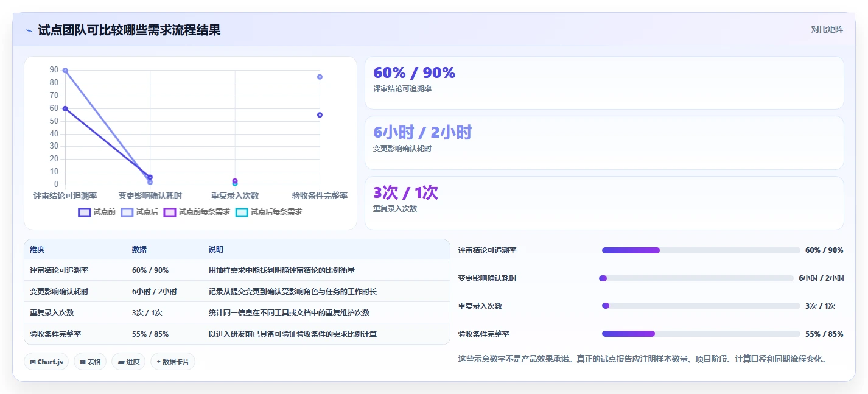Click the 55% / 85% progress value
868x394 pixels.
824,334
